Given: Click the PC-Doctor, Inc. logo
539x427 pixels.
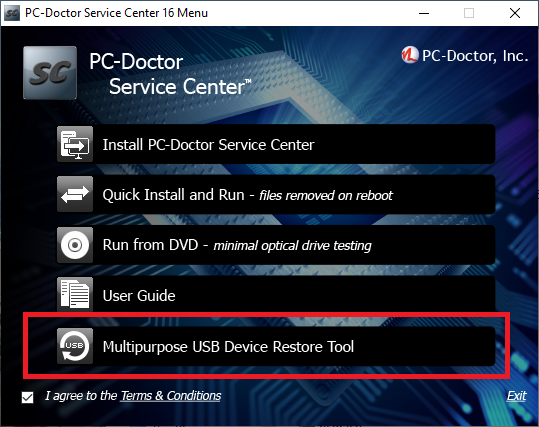Looking at the screenshot, I should click(464, 56).
